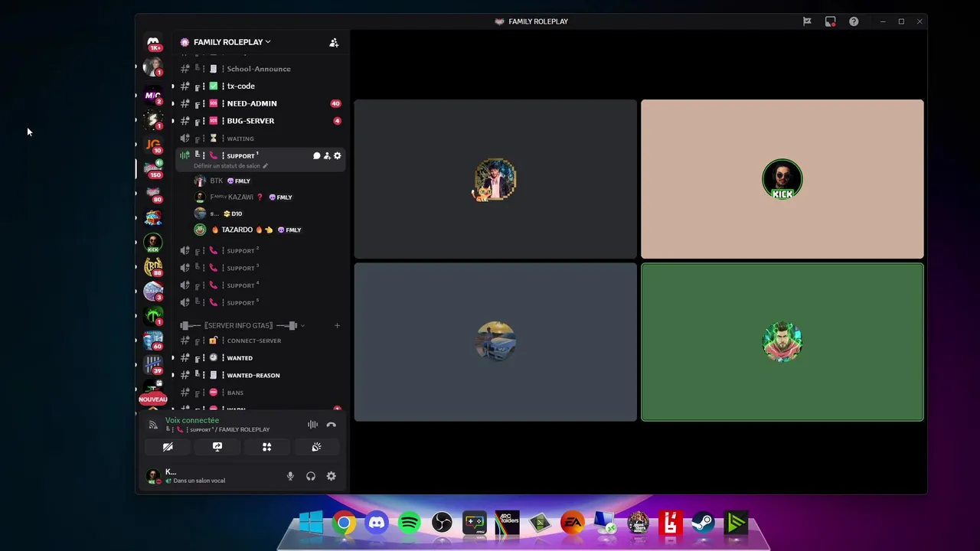This screenshot has width=980, height=551.
Task: Open user settings gear near username
Action: 332,476
